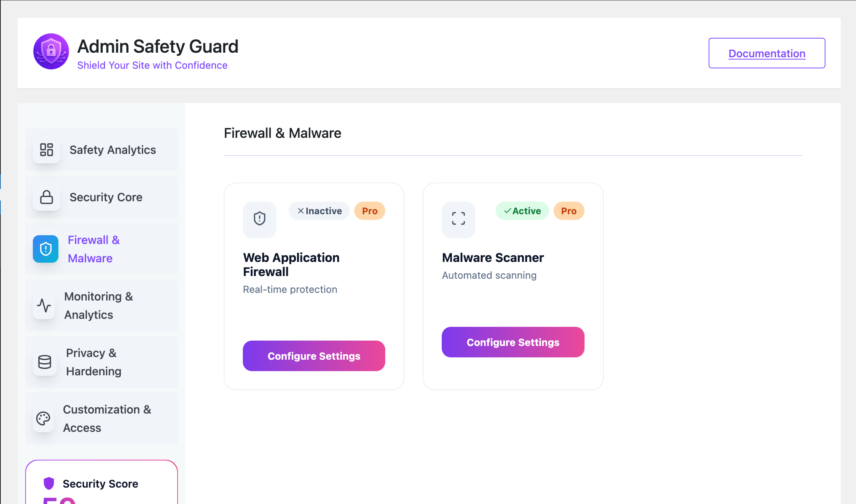
Task: Click the Inactive status badge on firewall card
Action: (319, 211)
